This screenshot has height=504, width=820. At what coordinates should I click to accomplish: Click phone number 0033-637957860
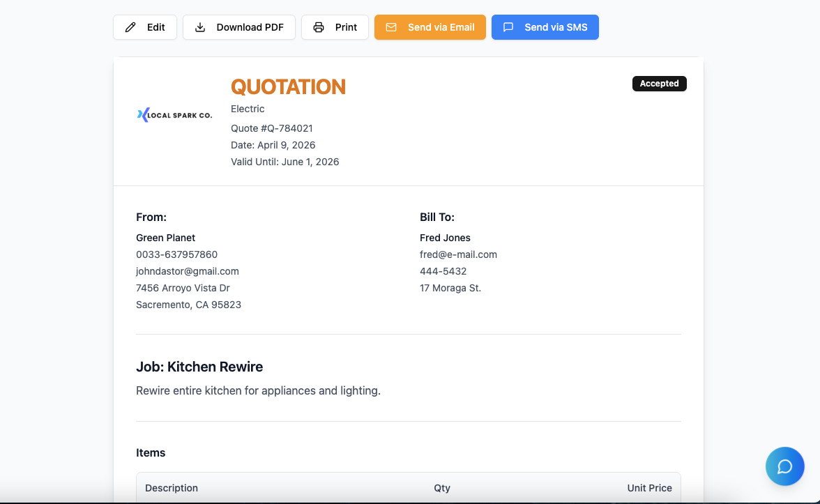pos(177,254)
